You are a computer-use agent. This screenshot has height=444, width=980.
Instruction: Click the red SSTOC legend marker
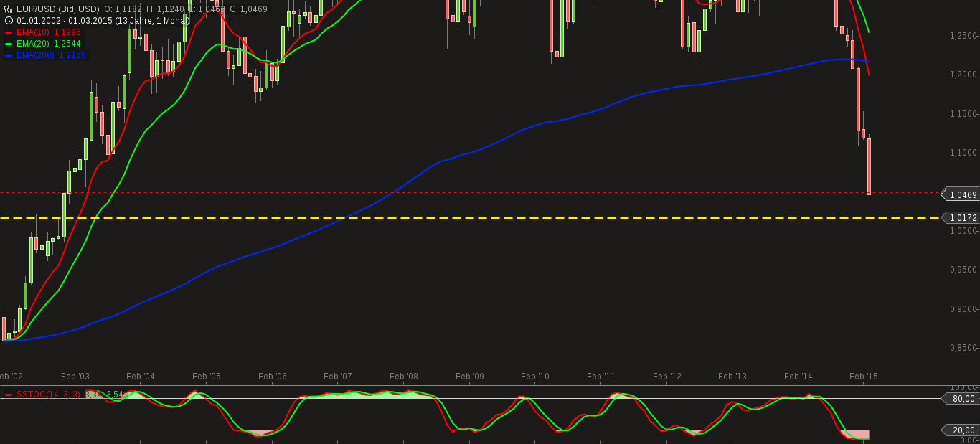pyautogui.click(x=9, y=395)
